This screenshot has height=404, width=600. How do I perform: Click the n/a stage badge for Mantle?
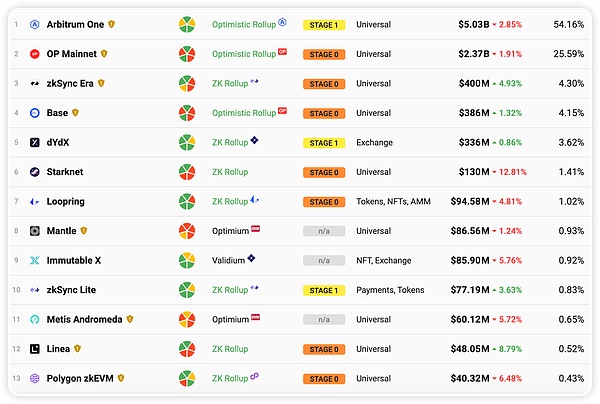tap(324, 231)
